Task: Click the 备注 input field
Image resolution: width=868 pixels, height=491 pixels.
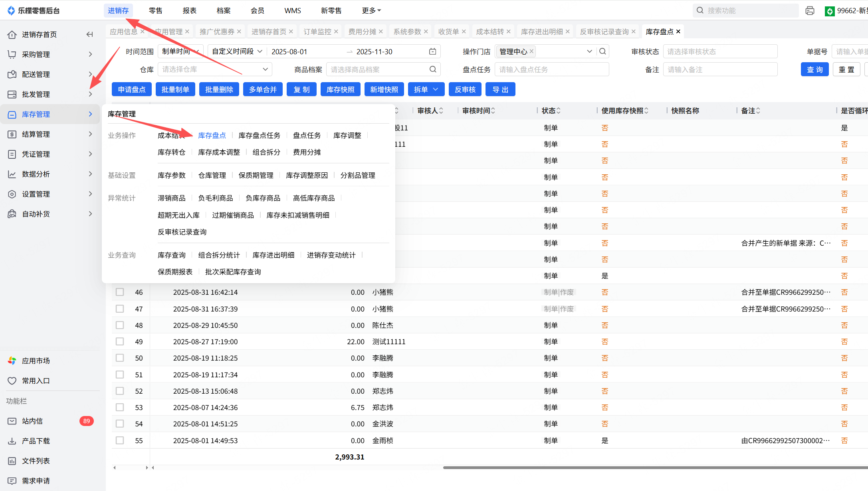Action: point(720,69)
